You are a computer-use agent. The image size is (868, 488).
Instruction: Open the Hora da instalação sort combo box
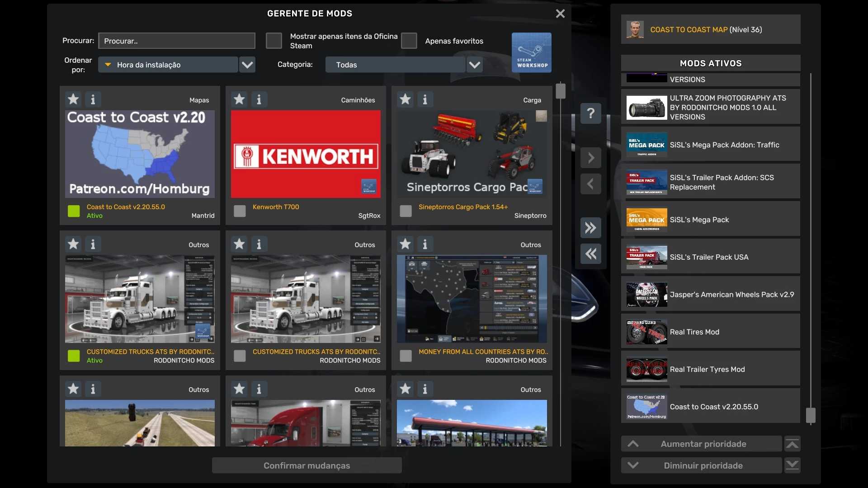168,65
